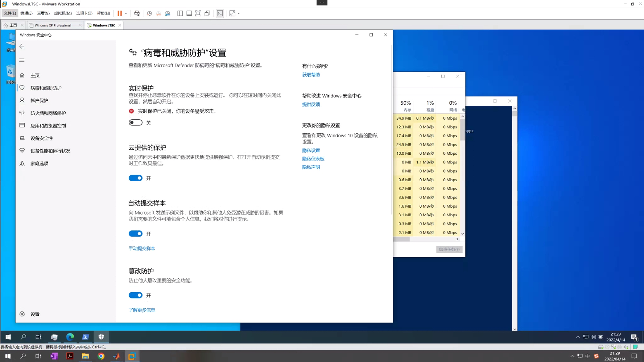644x362 pixels.
Task: Open 防火墙和网络保护 in the sidebar
Action: coord(65,113)
